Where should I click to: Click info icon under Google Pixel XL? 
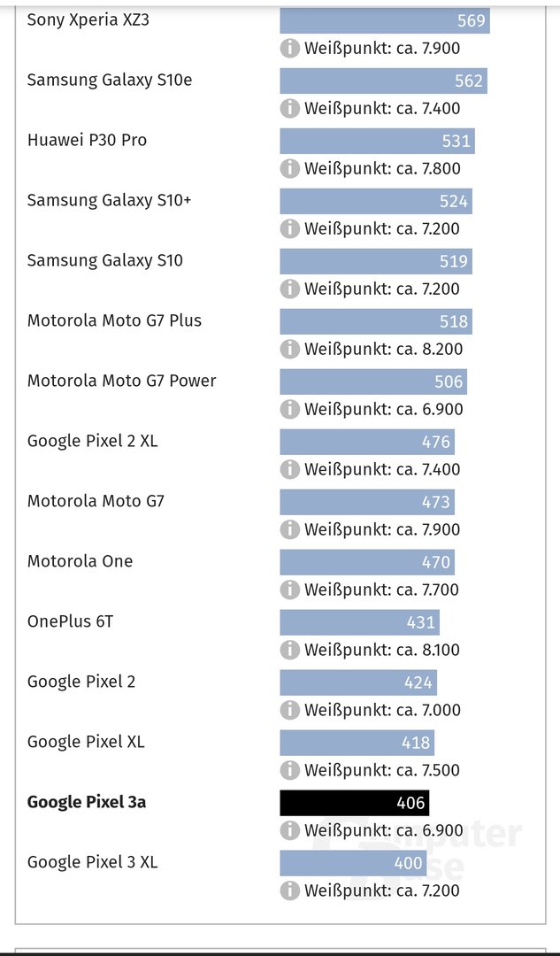point(290,770)
